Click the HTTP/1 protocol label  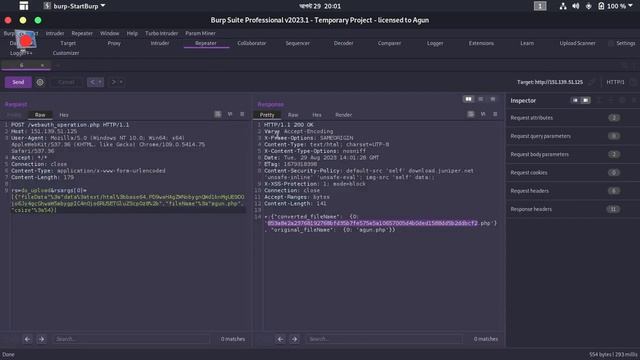click(615, 82)
